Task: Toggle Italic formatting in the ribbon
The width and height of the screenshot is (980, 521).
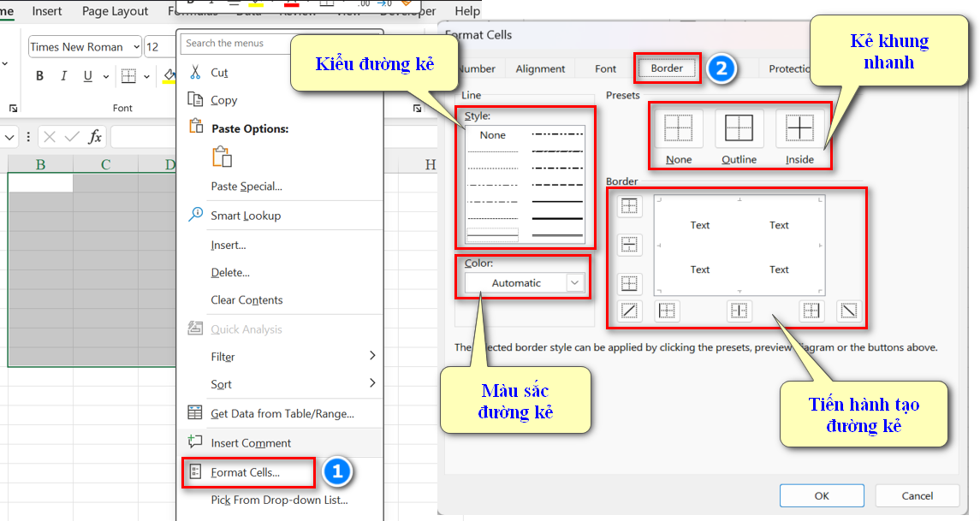Action: coord(63,77)
